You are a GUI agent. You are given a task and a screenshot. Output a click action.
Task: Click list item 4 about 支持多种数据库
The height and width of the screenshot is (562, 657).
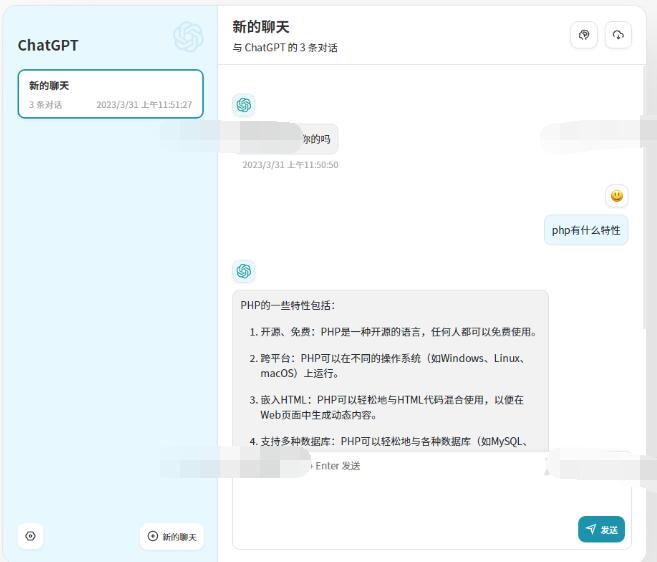click(x=388, y=441)
